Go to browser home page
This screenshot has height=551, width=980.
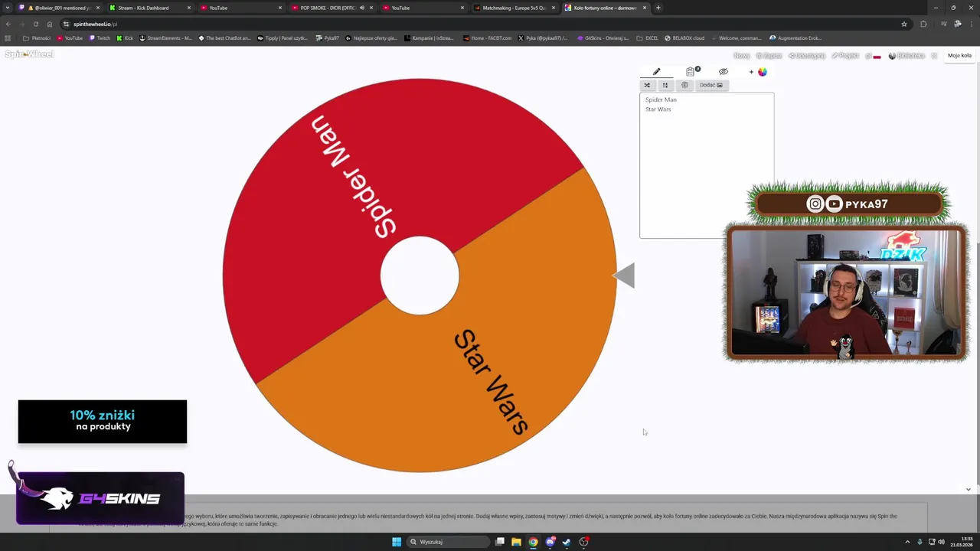50,24
